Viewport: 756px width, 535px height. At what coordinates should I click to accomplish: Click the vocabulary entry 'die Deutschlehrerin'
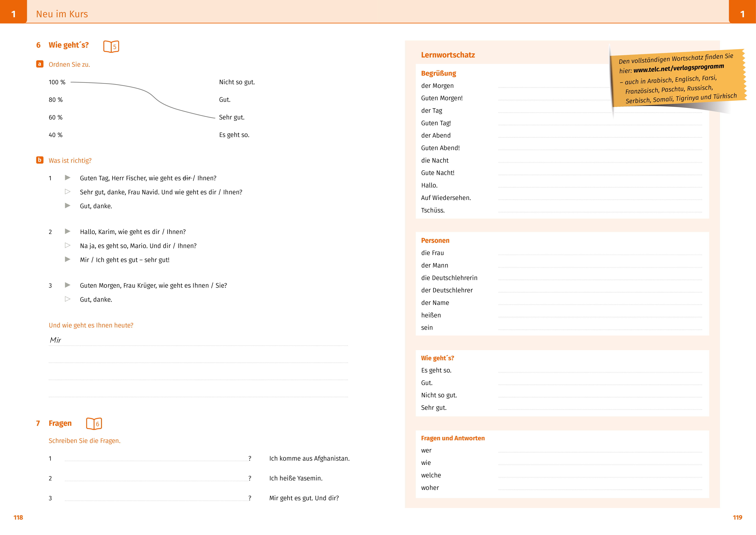tap(449, 278)
